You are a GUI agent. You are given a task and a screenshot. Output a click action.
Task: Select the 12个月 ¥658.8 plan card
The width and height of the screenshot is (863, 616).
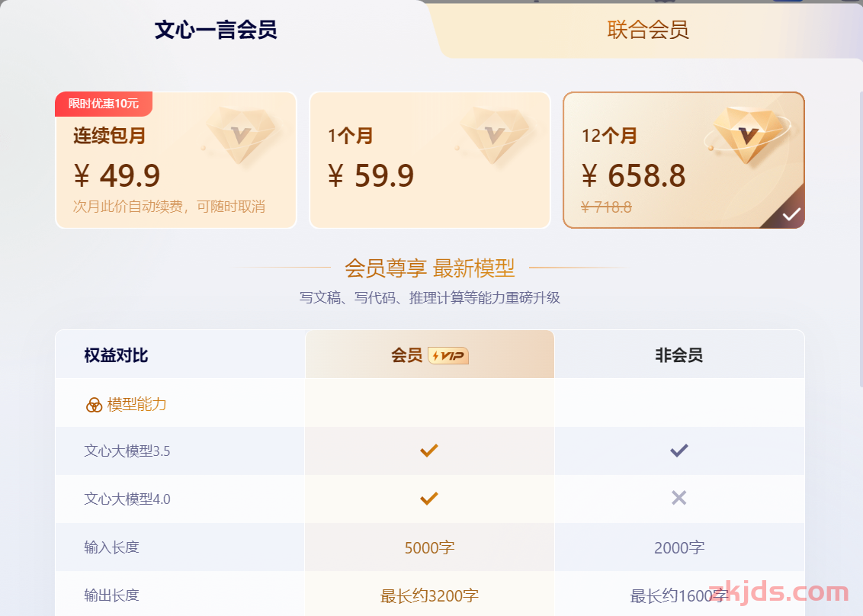[x=684, y=160]
